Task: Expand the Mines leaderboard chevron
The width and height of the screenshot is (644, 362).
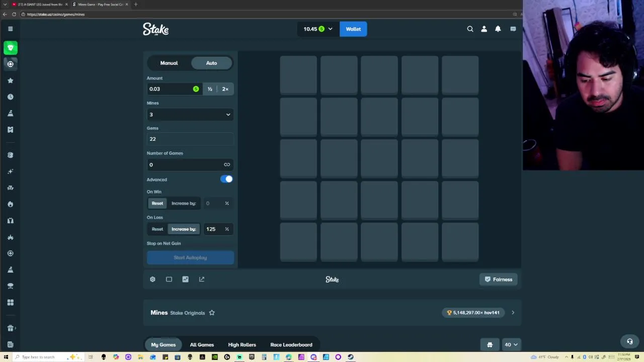Action: click(513, 313)
